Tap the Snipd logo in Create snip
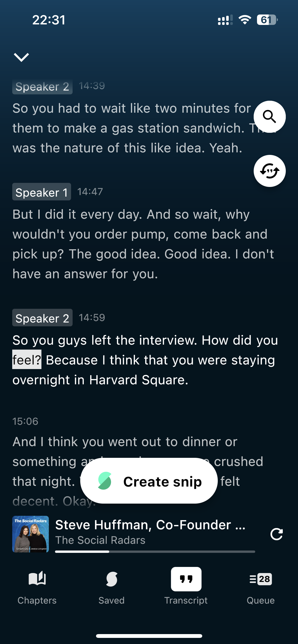The height and width of the screenshot is (644, 298). pos(105,481)
